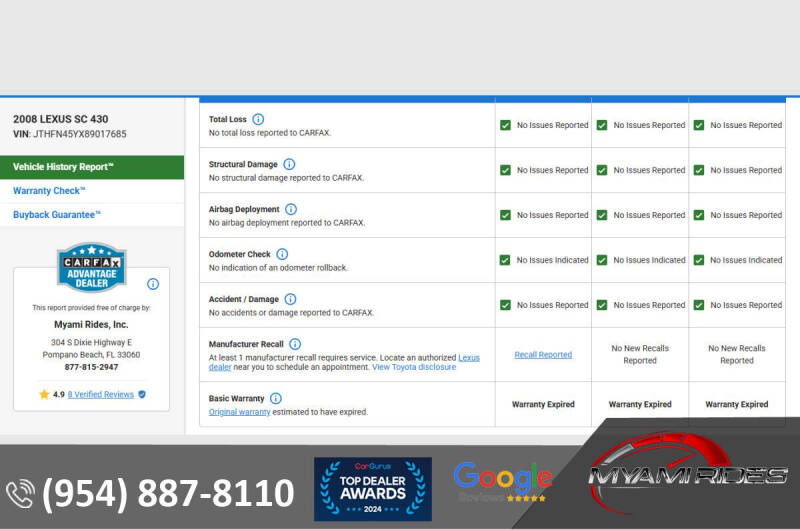
Task: Click info icon near CARFAX Advantage Dealer badge
Action: [x=153, y=284]
